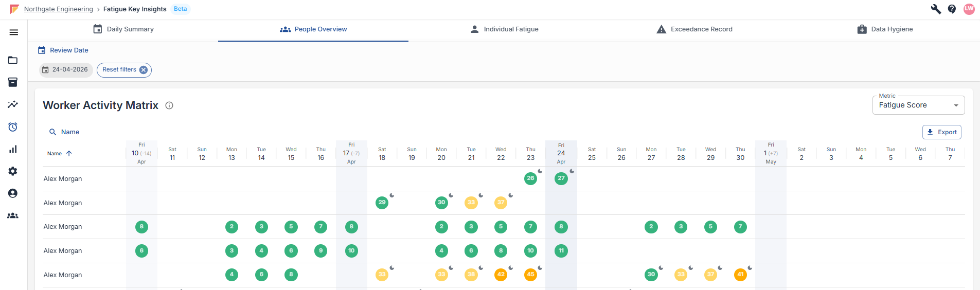Open the bar chart sidebar icon
This screenshot has width=980, height=290.
[13, 149]
